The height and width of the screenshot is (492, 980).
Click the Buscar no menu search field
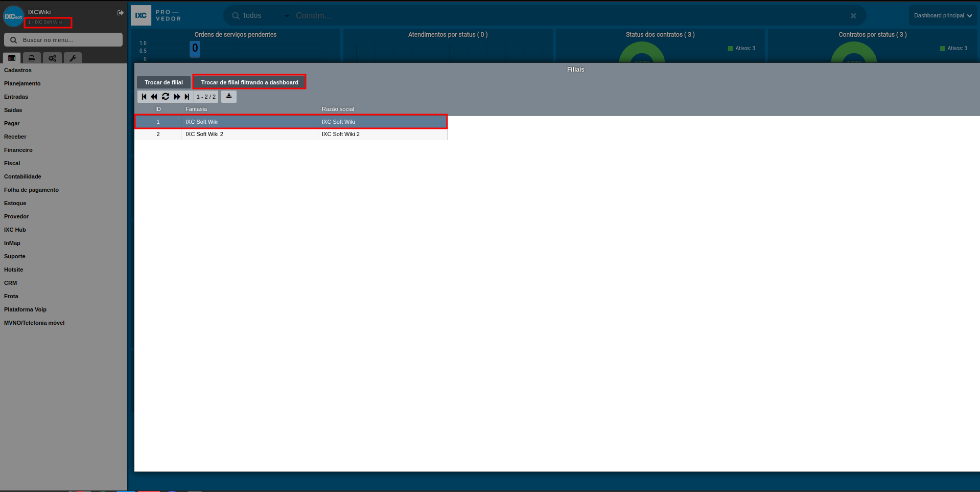click(63, 40)
